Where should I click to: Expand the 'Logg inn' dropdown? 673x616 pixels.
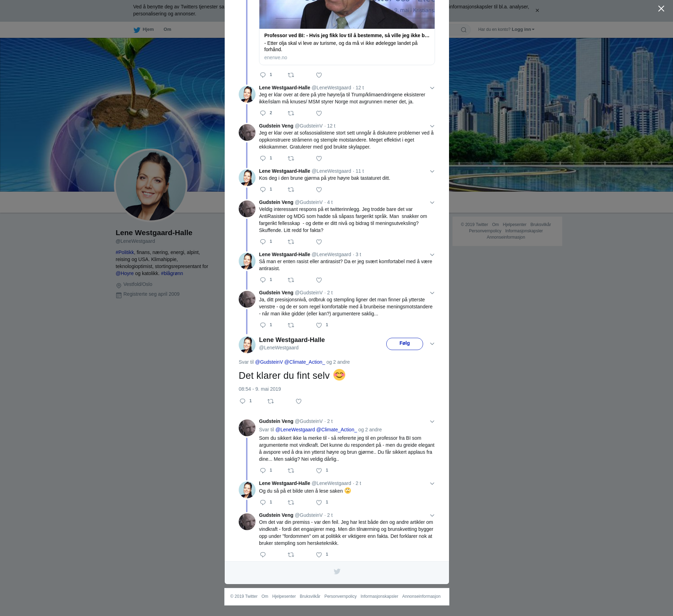[523, 29]
